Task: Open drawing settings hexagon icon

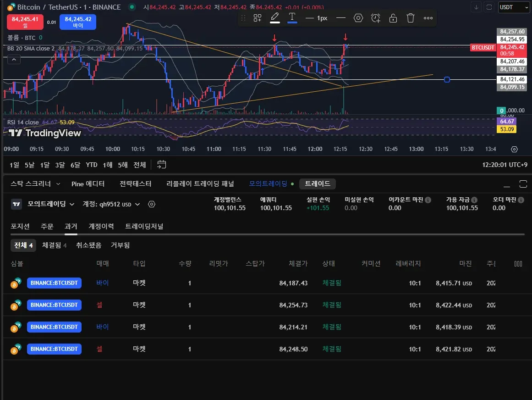Action: [x=358, y=18]
